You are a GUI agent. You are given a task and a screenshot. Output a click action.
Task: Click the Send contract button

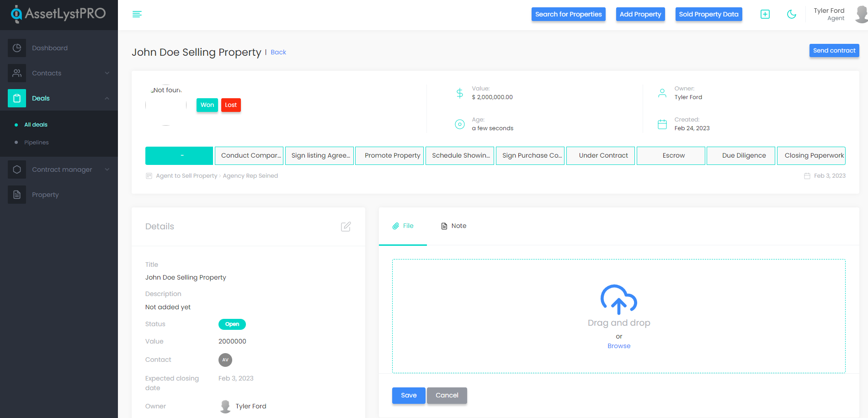(x=834, y=51)
